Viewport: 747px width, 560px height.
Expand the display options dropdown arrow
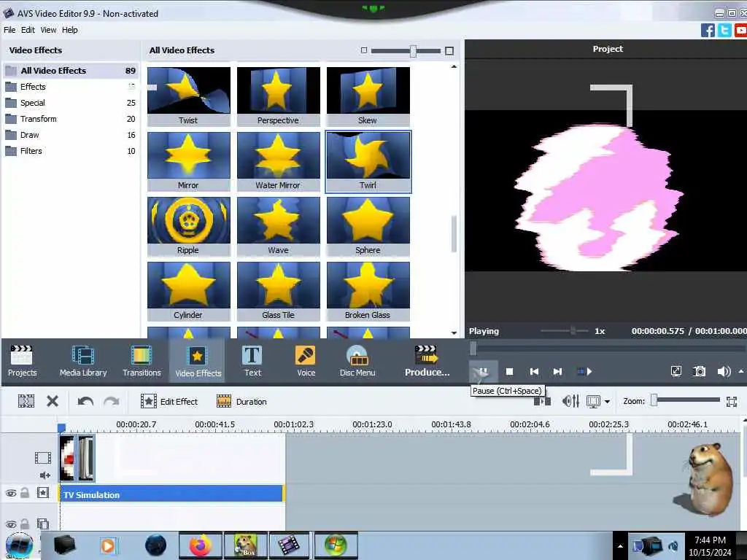(607, 402)
